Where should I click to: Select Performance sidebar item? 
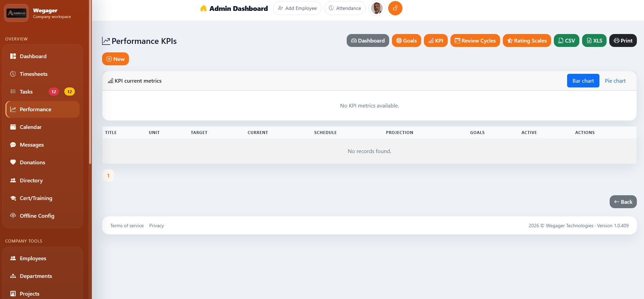(x=43, y=109)
